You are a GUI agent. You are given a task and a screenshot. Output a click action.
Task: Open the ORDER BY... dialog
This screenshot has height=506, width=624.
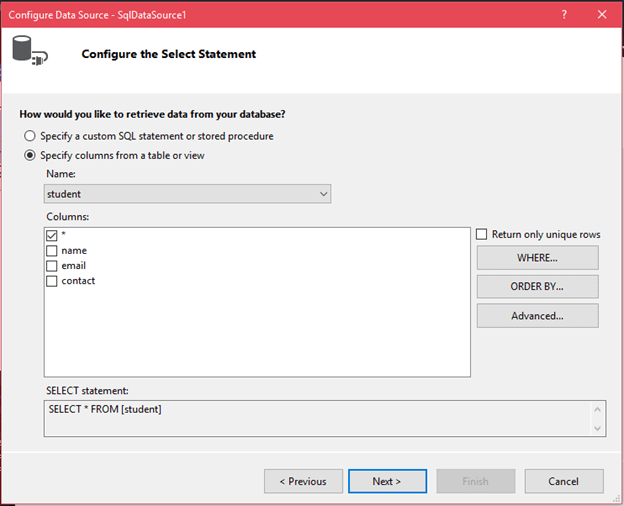pyautogui.click(x=537, y=287)
